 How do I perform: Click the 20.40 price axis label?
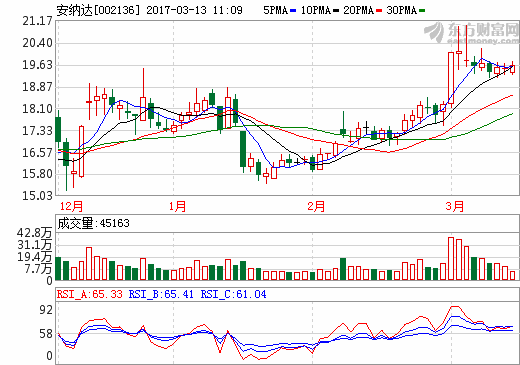click(37, 43)
